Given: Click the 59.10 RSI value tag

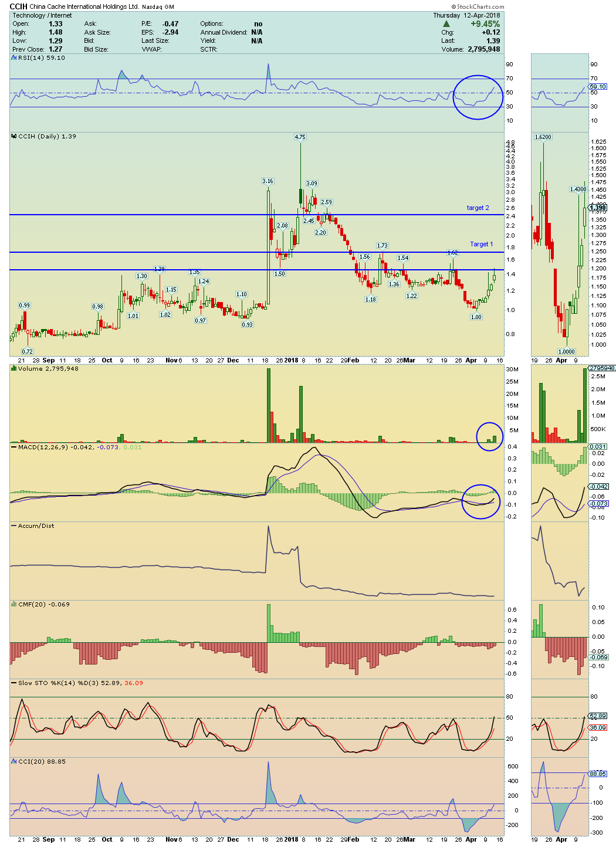Looking at the screenshot, I should 598,86.
